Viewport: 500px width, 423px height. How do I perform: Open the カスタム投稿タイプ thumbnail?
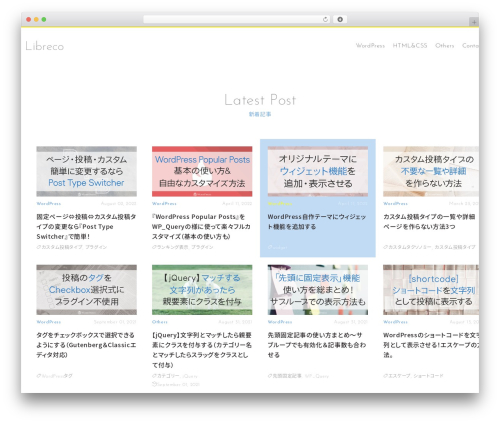pos(431,171)
